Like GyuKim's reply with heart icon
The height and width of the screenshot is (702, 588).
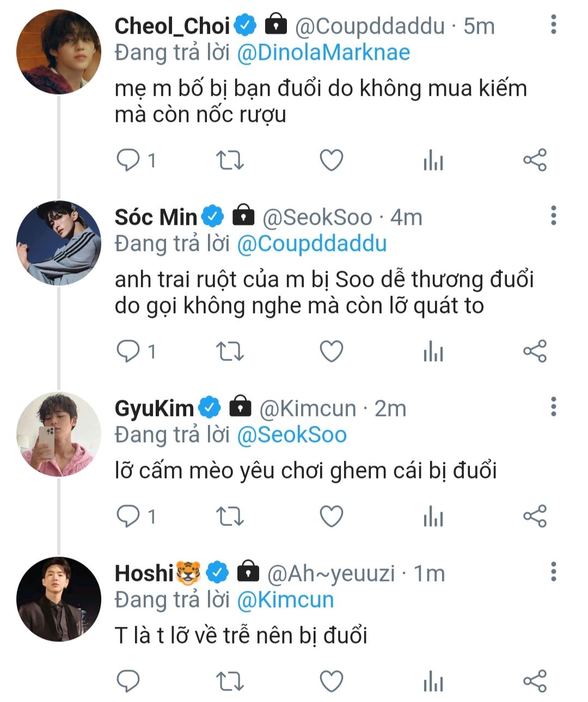[x=331, y=516]
